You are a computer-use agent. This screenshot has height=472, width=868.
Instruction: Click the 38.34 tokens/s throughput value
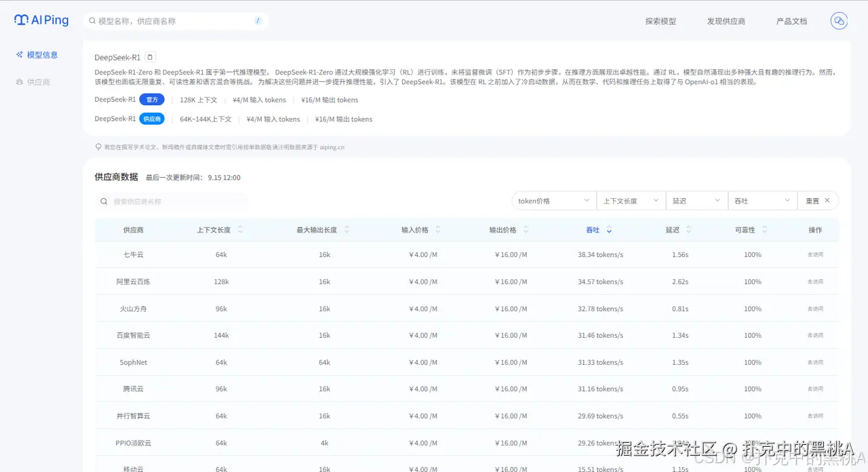pos(600,255)
